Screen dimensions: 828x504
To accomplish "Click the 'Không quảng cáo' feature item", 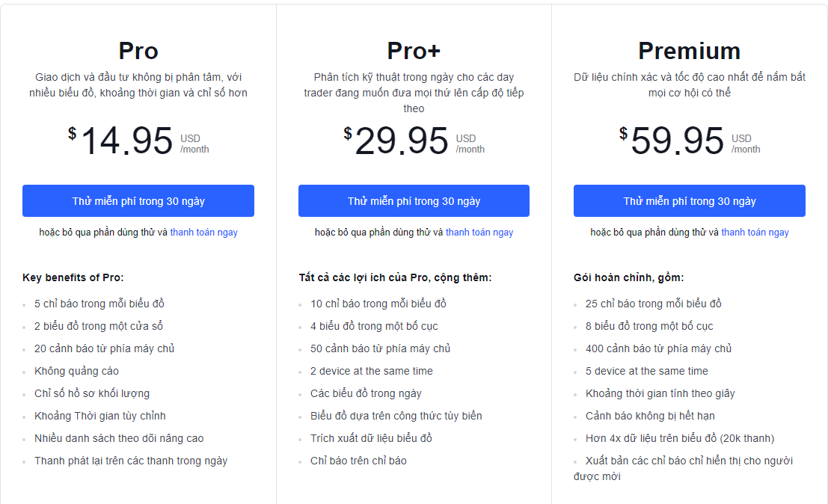I will coord(76,371).
